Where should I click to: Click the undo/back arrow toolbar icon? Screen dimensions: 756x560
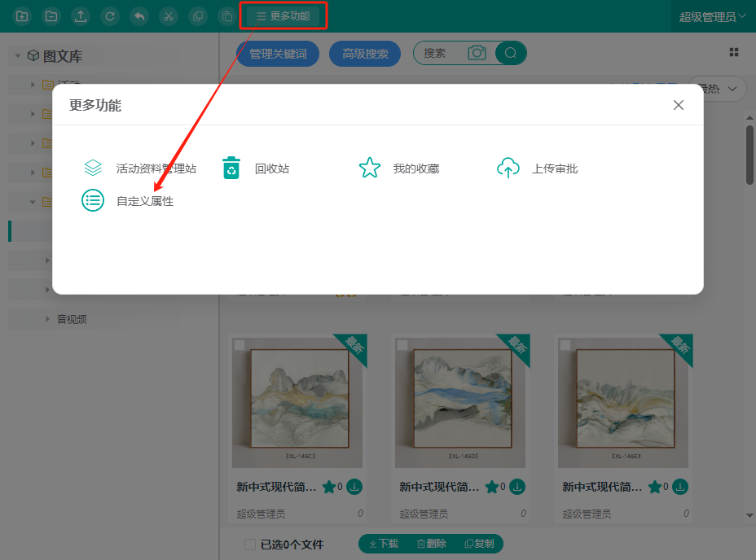pos(139,16)
